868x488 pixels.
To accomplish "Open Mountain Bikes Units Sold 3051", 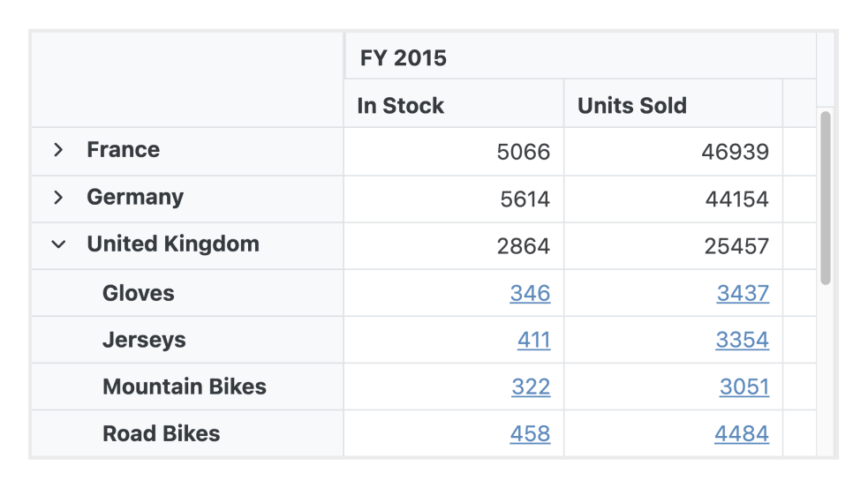I will [743, 387].
